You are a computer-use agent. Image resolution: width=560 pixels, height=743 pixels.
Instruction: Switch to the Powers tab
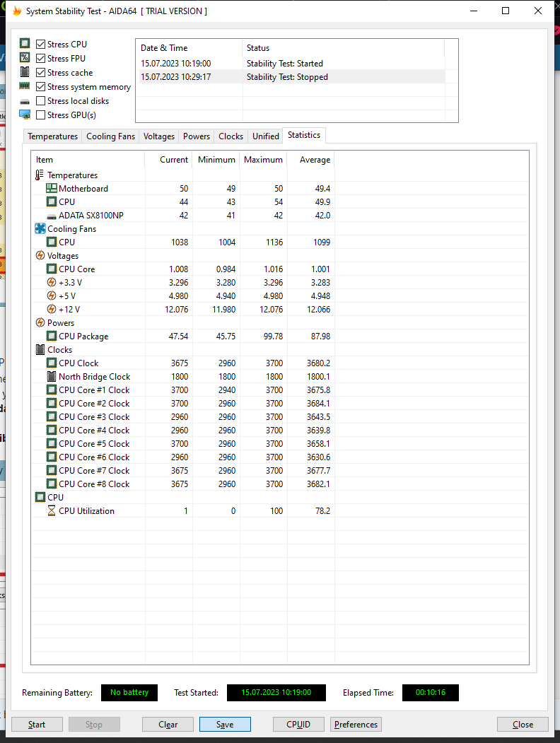click(x=196, y=136)
